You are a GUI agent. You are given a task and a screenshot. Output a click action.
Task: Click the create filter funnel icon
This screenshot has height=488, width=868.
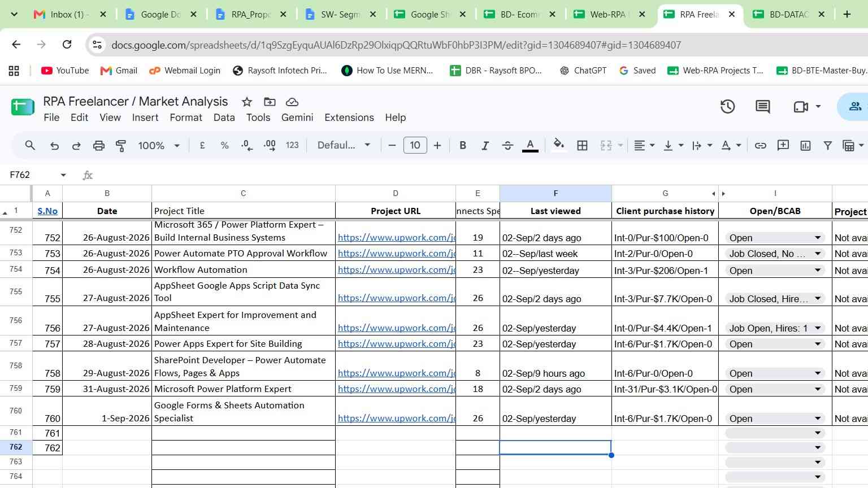827,146
